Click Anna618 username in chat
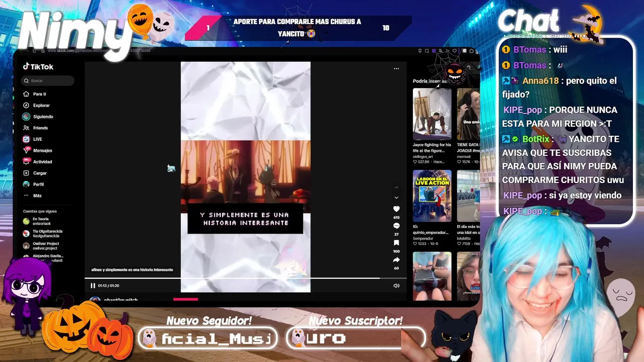Image resolution: width=644 pixels, height=362 pixels. tap(541, 81)
